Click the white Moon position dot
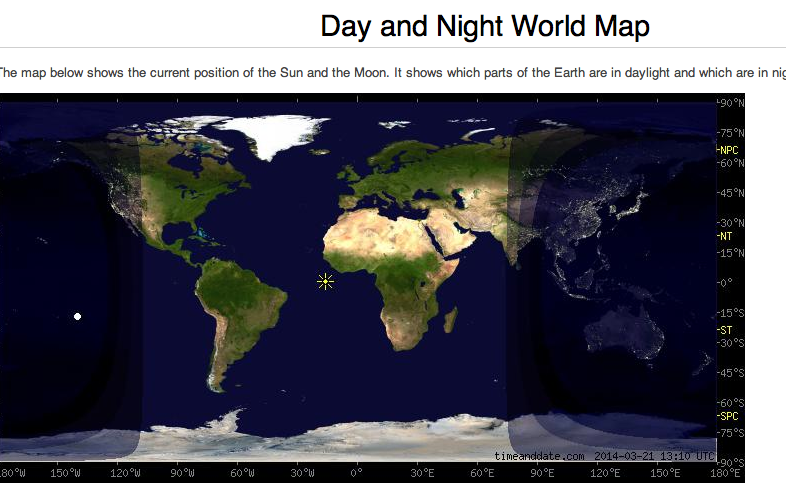786x486 pixels. click(x=77, y=317)
